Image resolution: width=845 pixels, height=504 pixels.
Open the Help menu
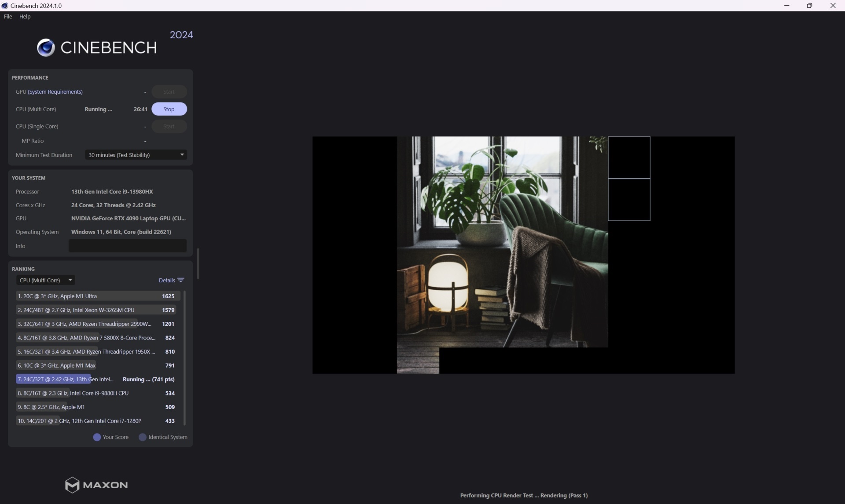pos(25,16)
